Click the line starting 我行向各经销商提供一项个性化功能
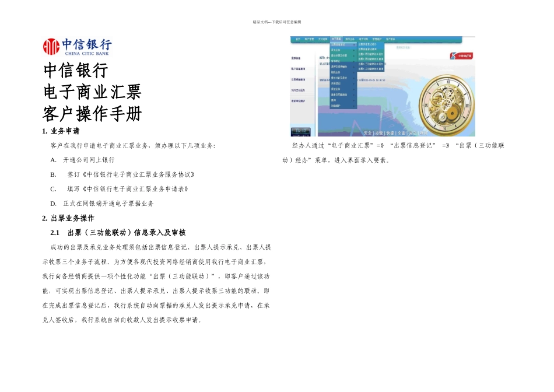554x392 pixels. coord(156,276)
